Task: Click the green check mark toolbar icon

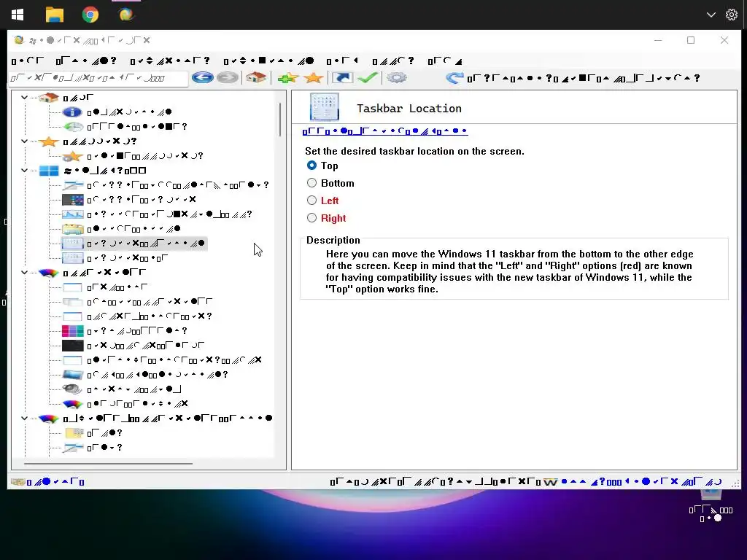Action: click(368, 77)
